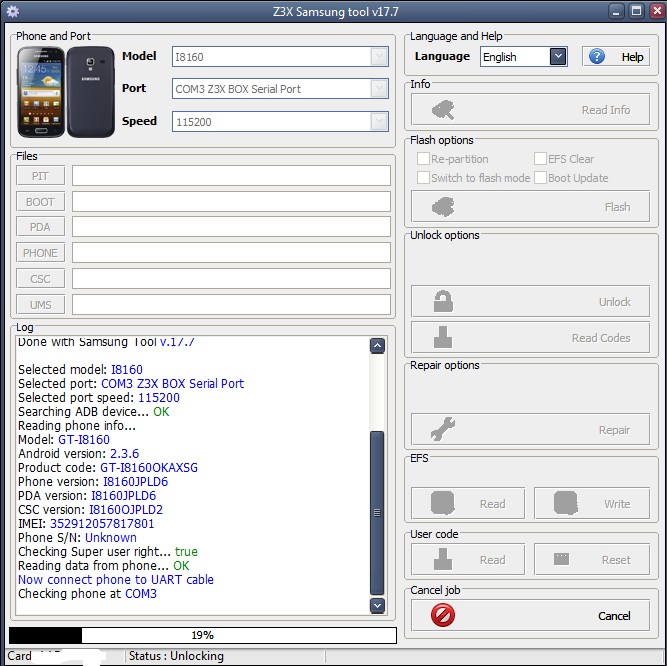The height and width of the screenshot is (666, 667).
Task: Click 'Status : Unlocking' in status bar
Action: click(176, 656)
